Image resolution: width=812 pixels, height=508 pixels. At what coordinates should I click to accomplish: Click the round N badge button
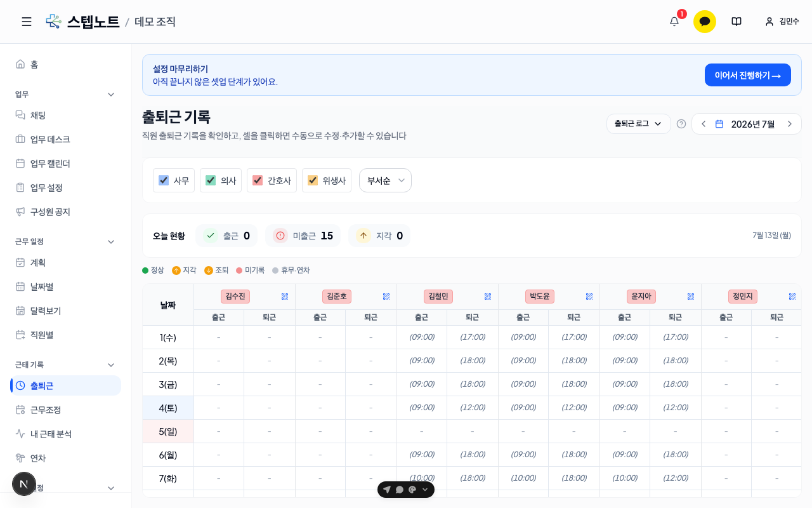point(24,484)
